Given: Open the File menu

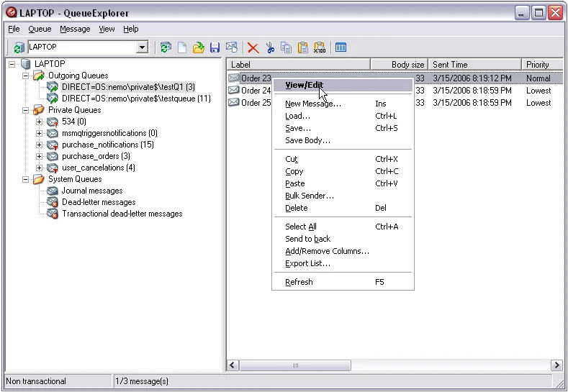Looking at the screenshot, I should 14,29.
